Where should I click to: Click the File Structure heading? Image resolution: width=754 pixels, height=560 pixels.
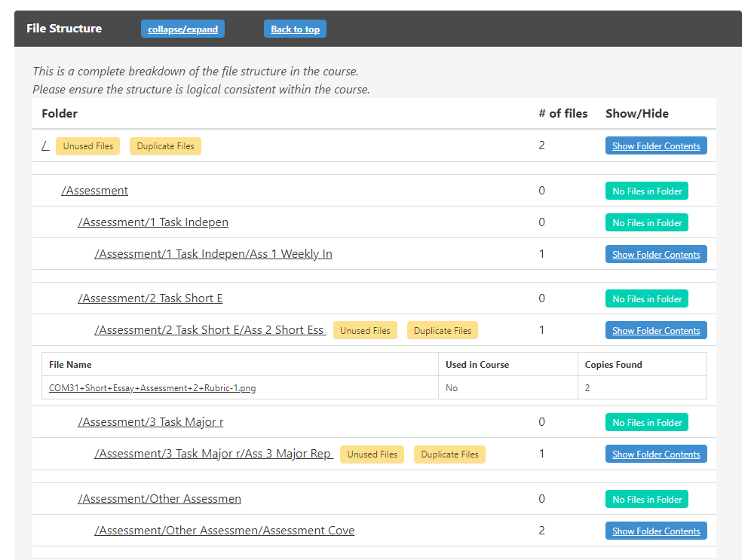click(x=64, y=29)
